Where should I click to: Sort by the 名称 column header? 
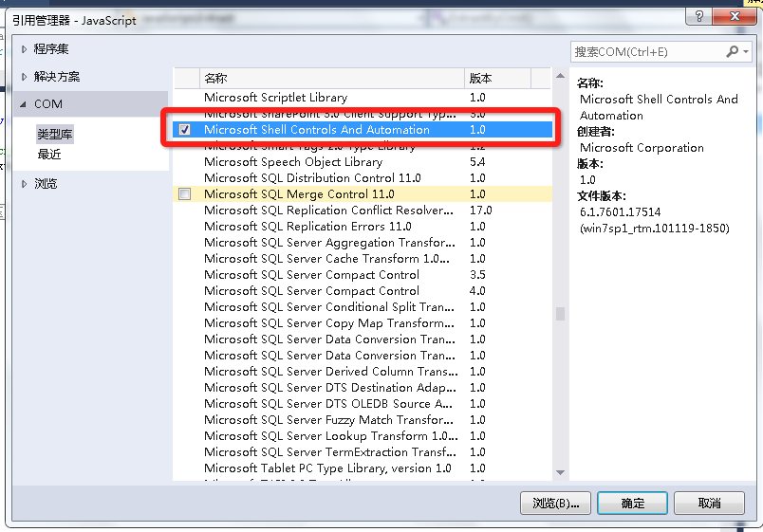[332, 79]
